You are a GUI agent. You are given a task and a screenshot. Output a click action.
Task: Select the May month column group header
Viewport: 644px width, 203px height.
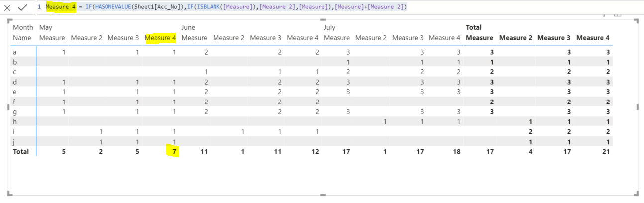point(45,27)
